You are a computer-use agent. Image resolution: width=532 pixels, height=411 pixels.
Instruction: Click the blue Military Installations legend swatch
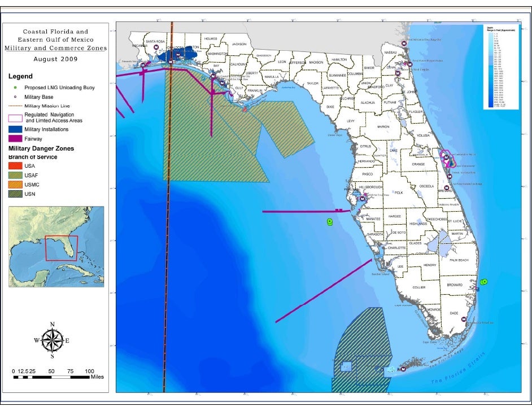15,129
